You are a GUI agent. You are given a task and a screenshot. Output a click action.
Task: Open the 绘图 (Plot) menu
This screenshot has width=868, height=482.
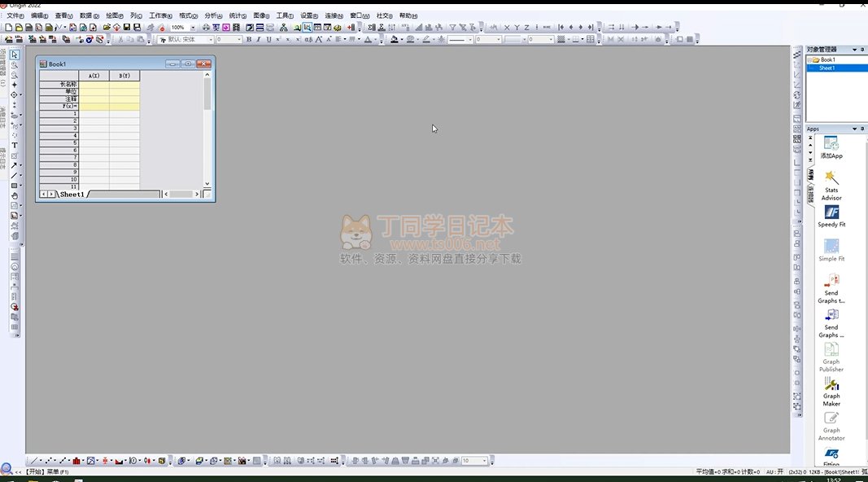click(115, 15)
